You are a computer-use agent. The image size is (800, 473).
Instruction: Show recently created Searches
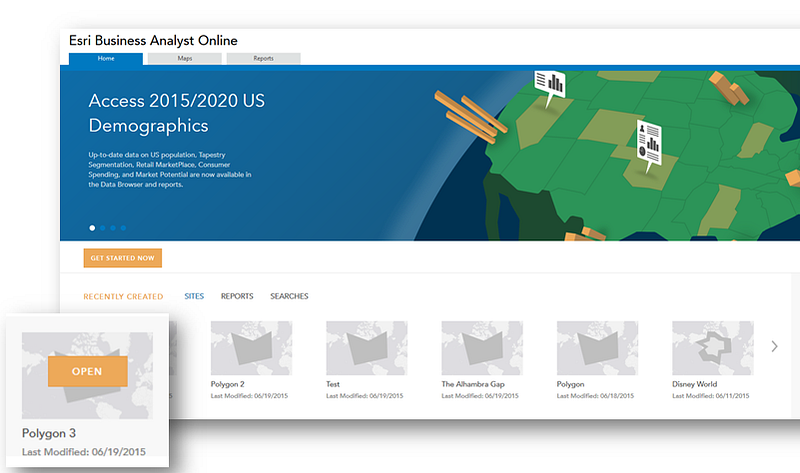(x=289, y=296)
